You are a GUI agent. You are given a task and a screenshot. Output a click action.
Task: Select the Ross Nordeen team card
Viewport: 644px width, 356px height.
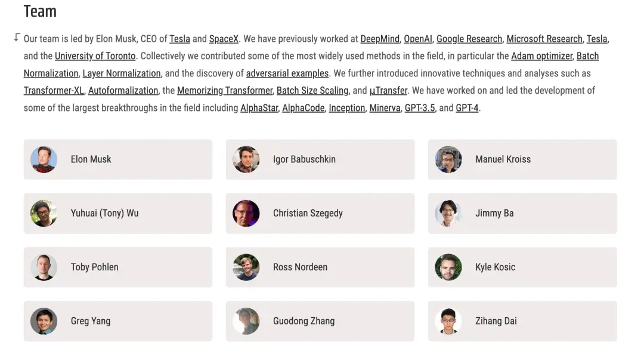[x=320, y=267]
